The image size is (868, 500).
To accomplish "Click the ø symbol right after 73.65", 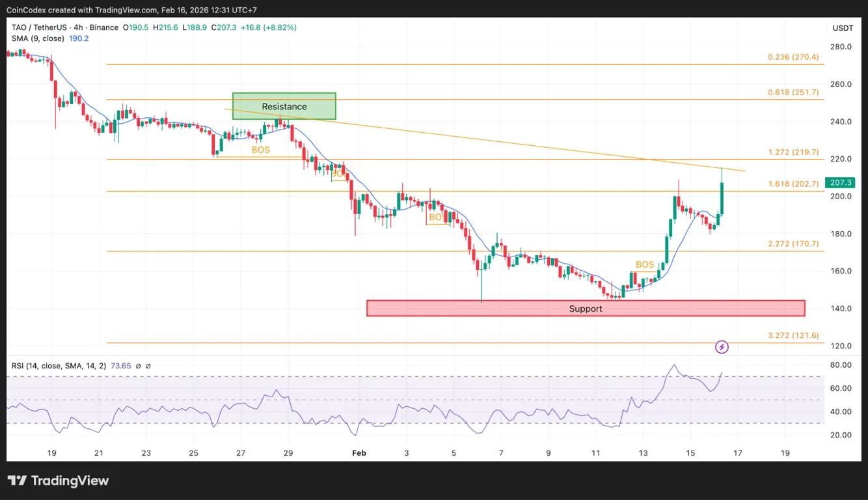I will 138,366.
